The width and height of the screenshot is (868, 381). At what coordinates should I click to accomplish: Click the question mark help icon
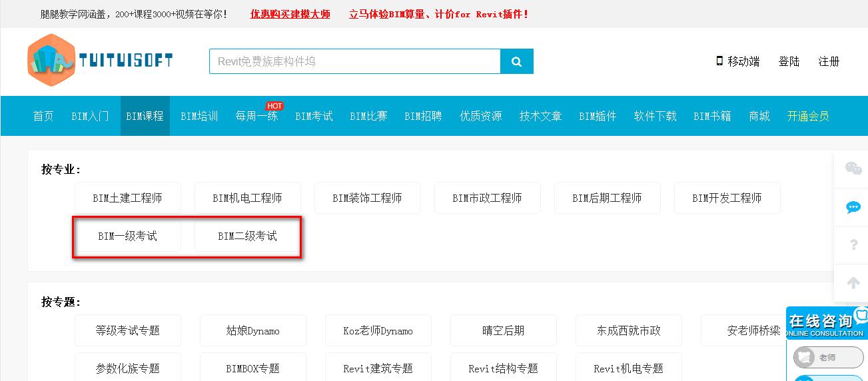coord(853,245)
